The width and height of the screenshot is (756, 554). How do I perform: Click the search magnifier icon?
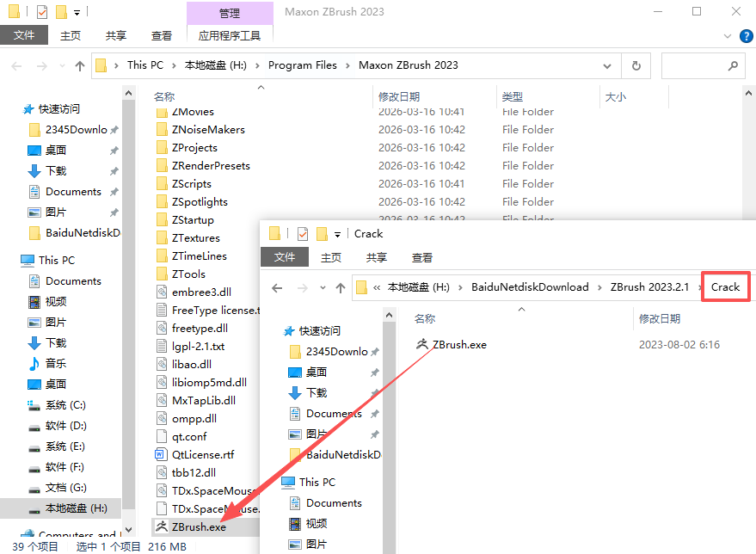click(x=733, y=65)
